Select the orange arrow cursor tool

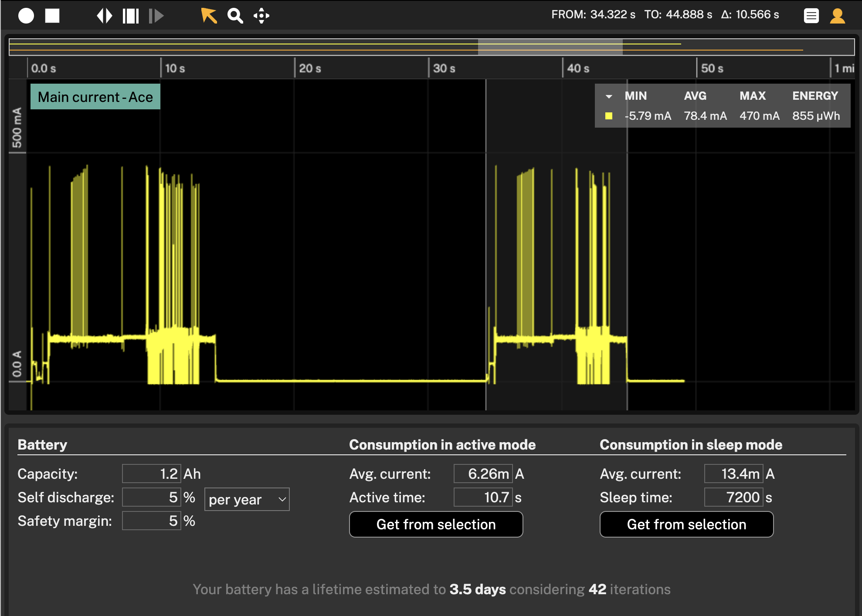tap(209, 16)
